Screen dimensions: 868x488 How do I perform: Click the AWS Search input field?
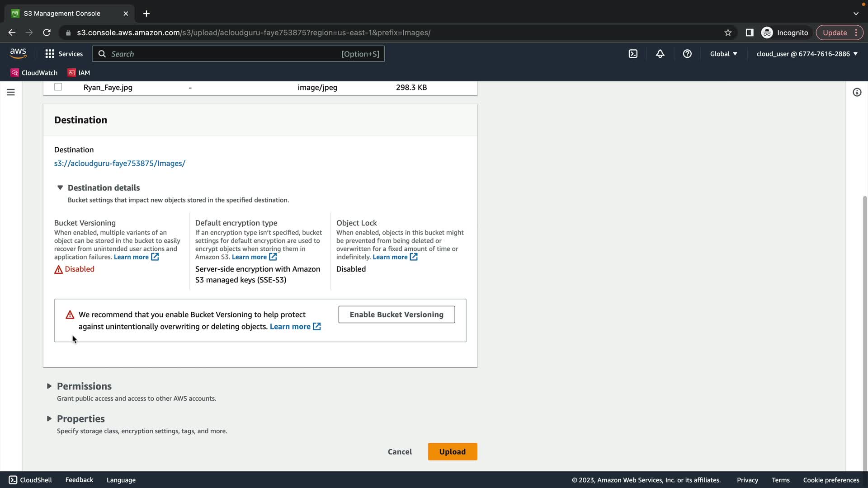tap(226, 54)
